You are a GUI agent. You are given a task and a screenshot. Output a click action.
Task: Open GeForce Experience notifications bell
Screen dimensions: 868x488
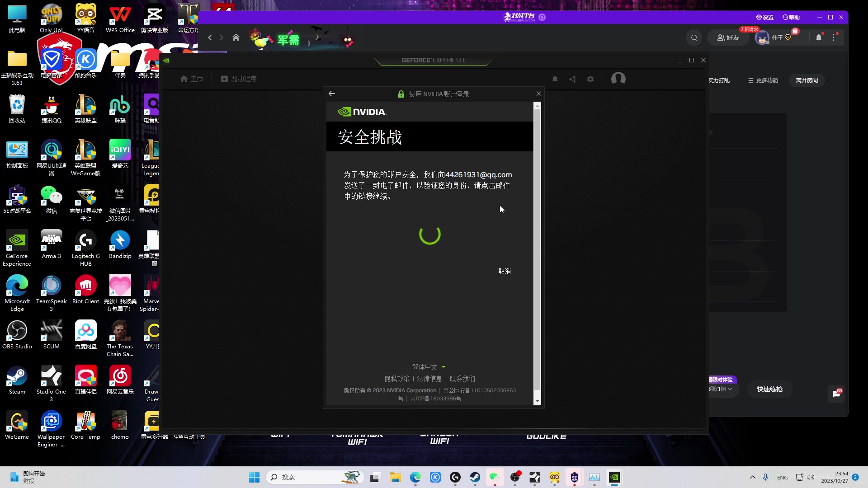(555, 79)
